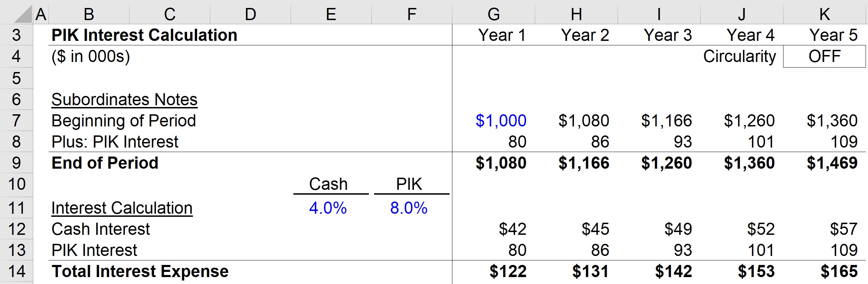The width and height of the screenshot is (868, 284).
Task: Select the Year 4 PIK Interest 101 in row 8
Action: 761,142
